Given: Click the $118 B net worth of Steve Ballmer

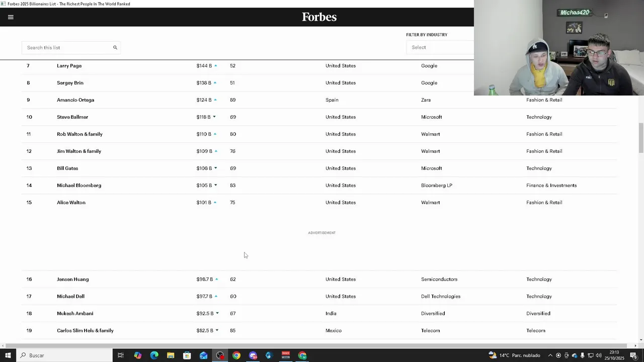Looking at the screenshot, I should (x=203, y=117).
